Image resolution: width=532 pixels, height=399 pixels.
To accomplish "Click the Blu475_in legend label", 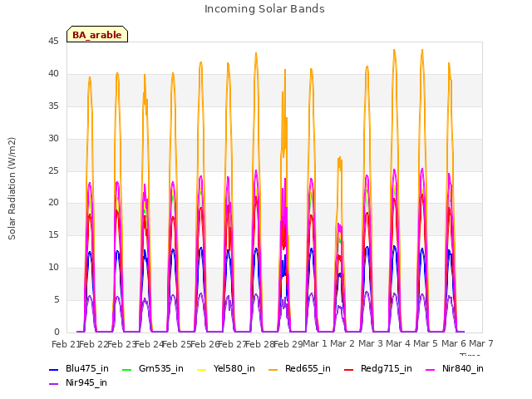I will tap(86, 368).
